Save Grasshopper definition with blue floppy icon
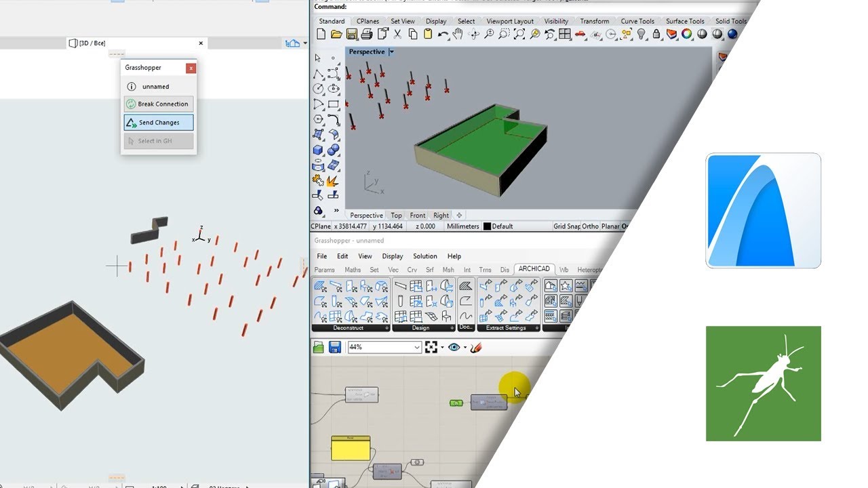The height and width of the screenshot is (488, 868). click(334, 347)
